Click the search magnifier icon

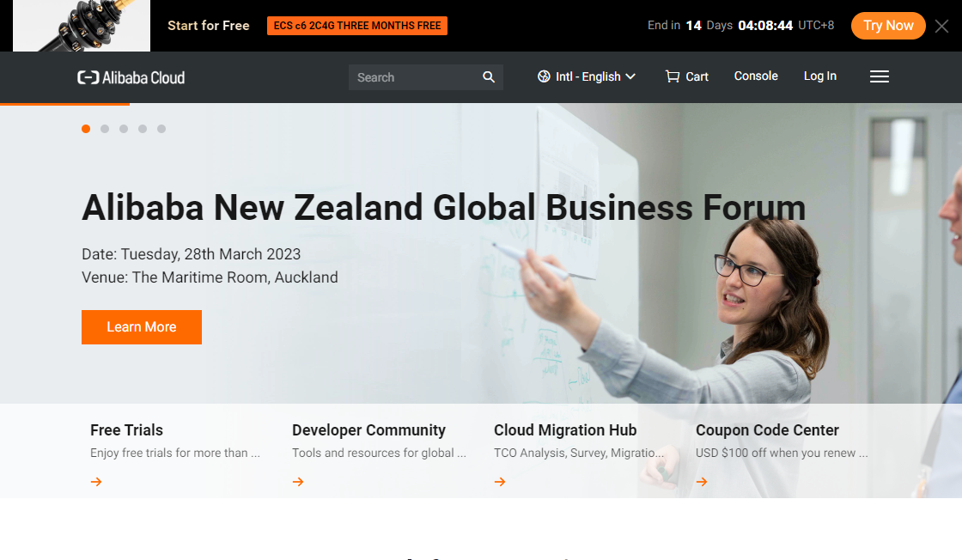[489, 77]
